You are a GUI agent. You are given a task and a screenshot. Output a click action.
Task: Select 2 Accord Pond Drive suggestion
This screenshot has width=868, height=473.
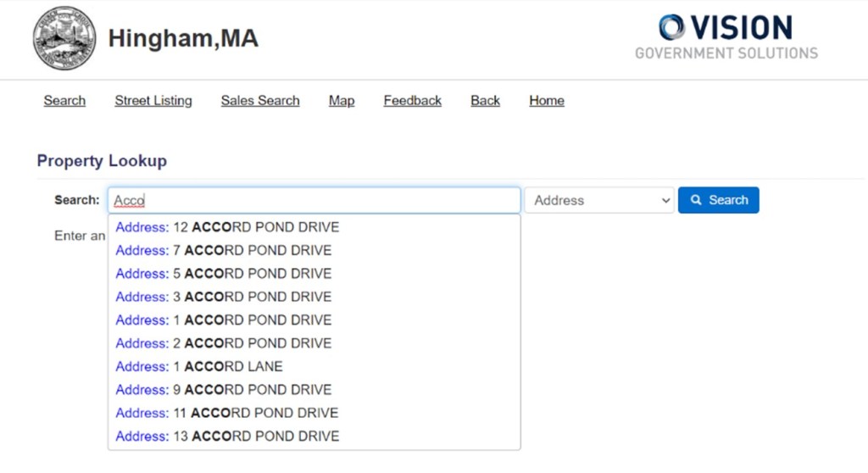click(x=224, y=343)
